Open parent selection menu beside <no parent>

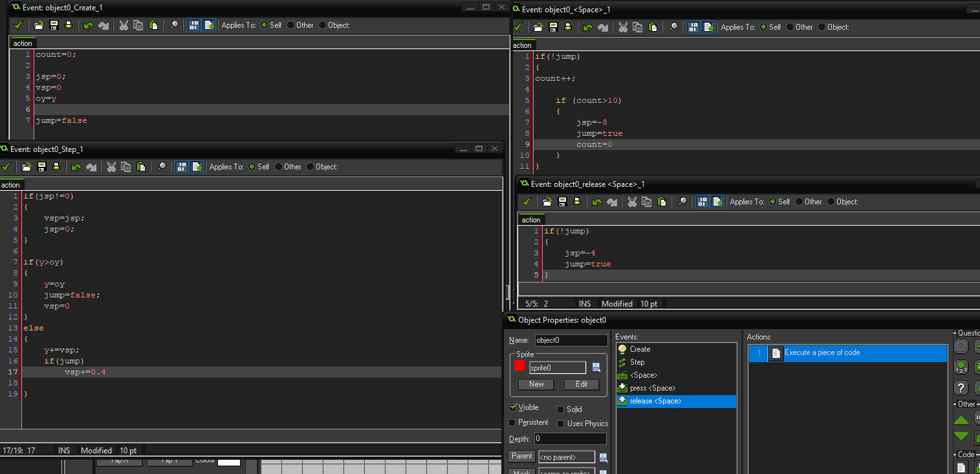pyautogui.click(x=604, y=457)
